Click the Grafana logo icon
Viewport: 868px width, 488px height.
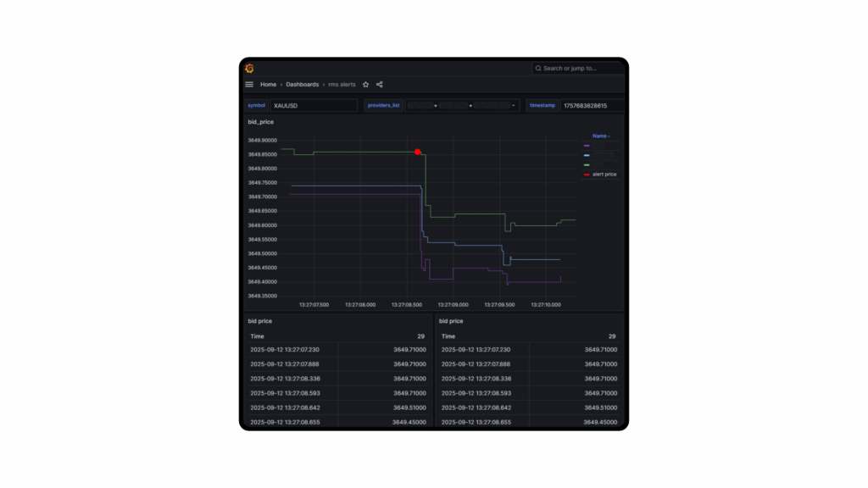[x=249, y=68]
